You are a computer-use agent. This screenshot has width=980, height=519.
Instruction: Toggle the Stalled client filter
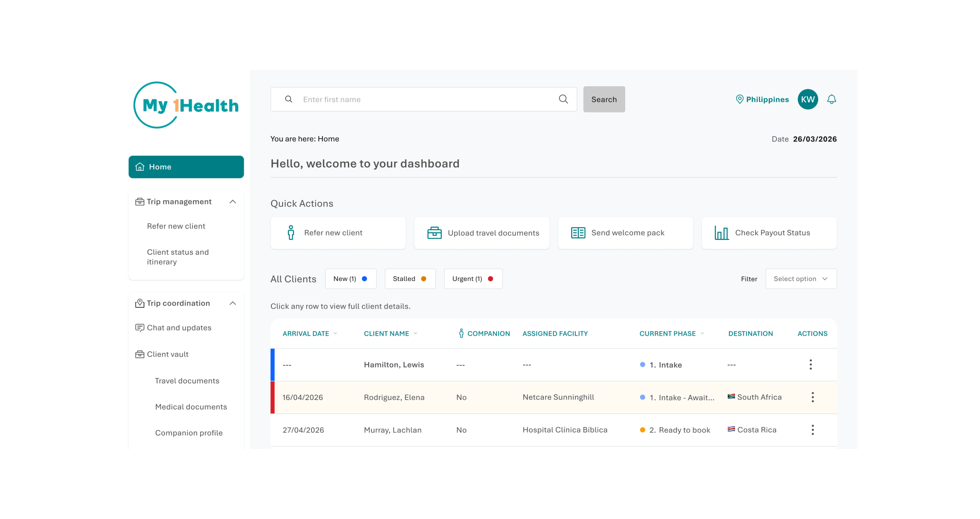(410, 279)
